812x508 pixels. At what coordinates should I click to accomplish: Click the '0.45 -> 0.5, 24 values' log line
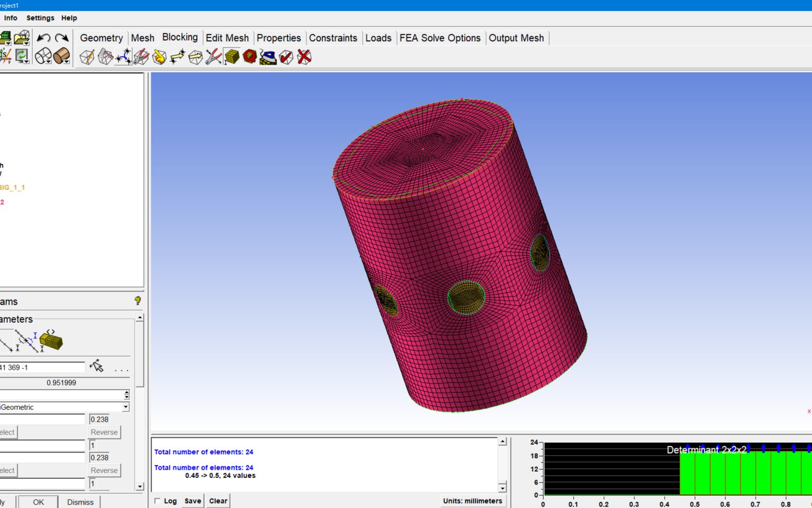(220, 476)
